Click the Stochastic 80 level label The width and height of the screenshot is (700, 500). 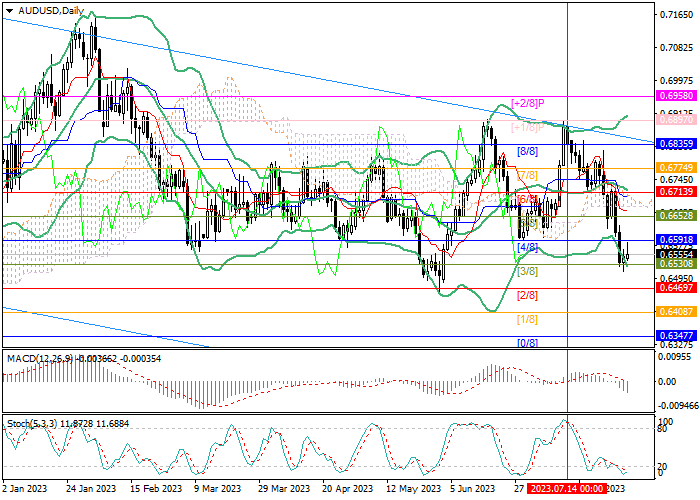point(663,429)
